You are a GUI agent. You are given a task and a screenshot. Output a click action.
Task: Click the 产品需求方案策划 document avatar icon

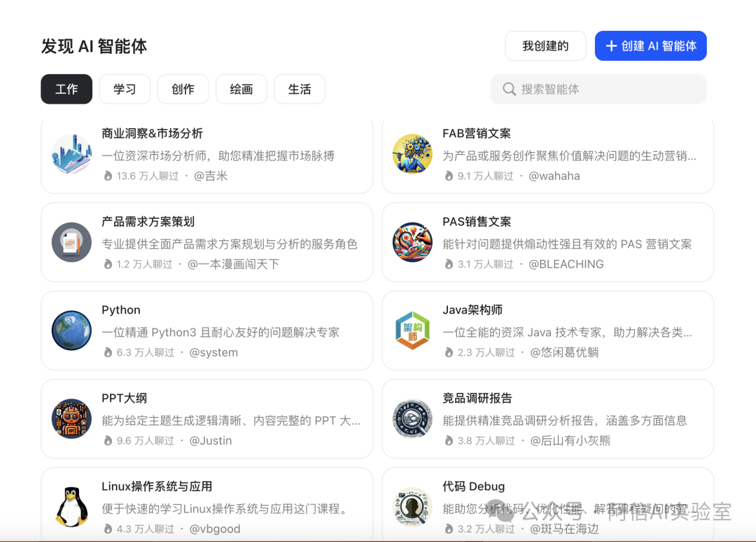(71, 242)
